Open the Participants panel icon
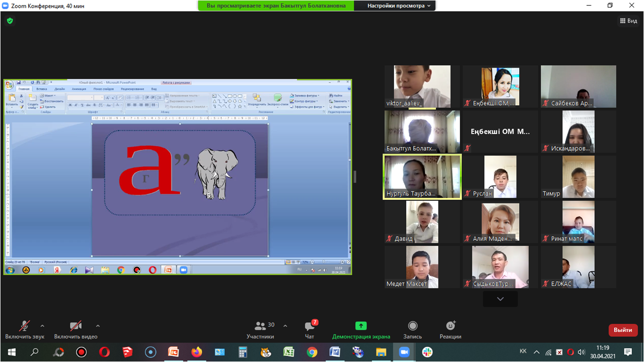 click(260, 326)
